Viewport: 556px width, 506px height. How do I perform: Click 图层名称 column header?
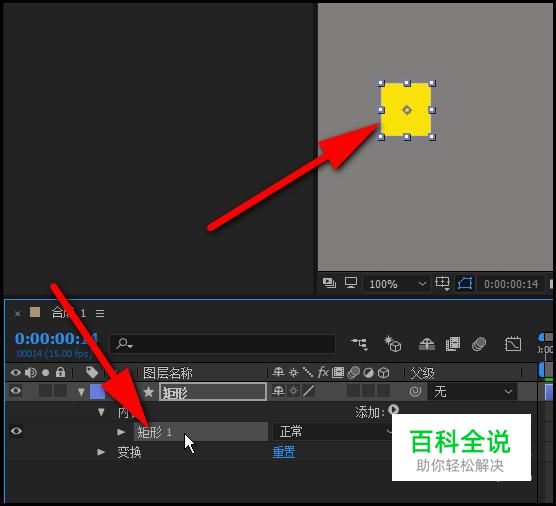pyautogui.click(x=168, y=373)
